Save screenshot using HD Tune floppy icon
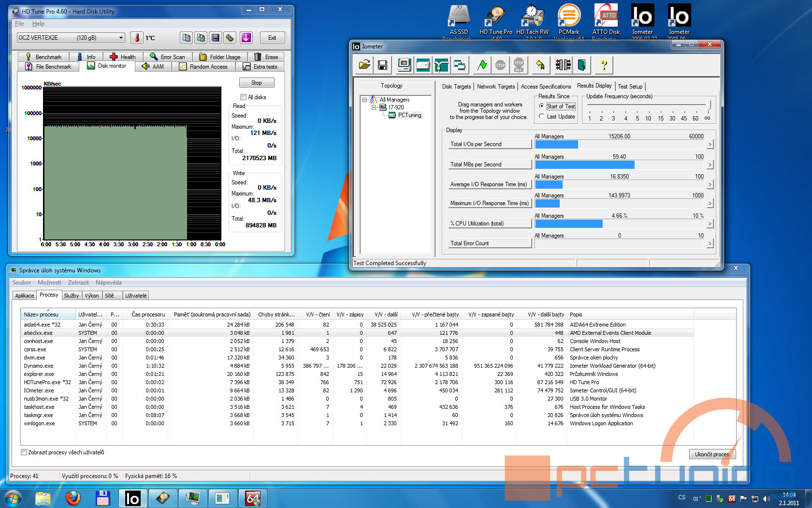The width and height of the screenshot is (812, 508). [x=216, y=38]
